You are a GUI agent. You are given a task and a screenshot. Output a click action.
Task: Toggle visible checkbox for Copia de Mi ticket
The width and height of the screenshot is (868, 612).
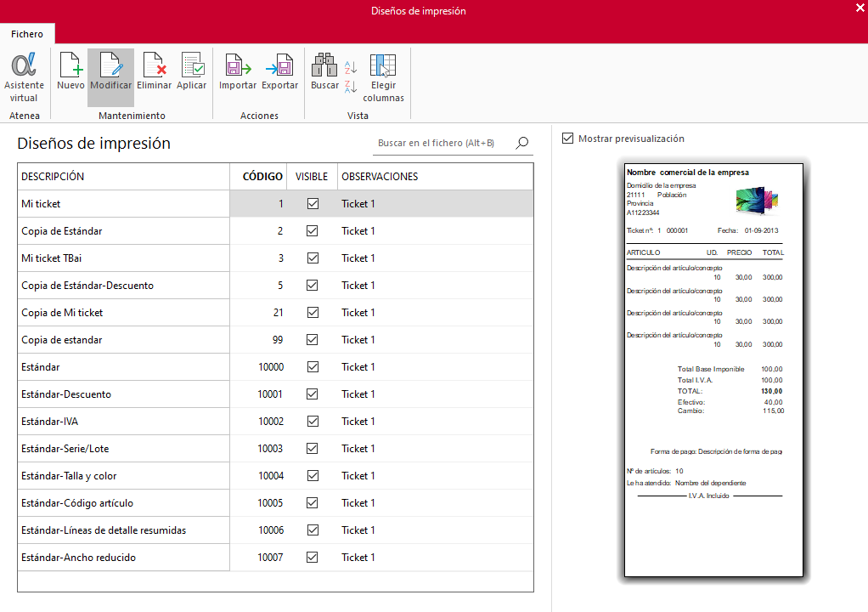pos(313,312)
